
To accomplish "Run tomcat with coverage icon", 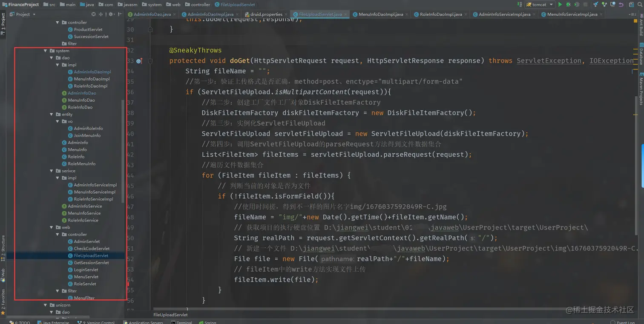I will [576, 4].
